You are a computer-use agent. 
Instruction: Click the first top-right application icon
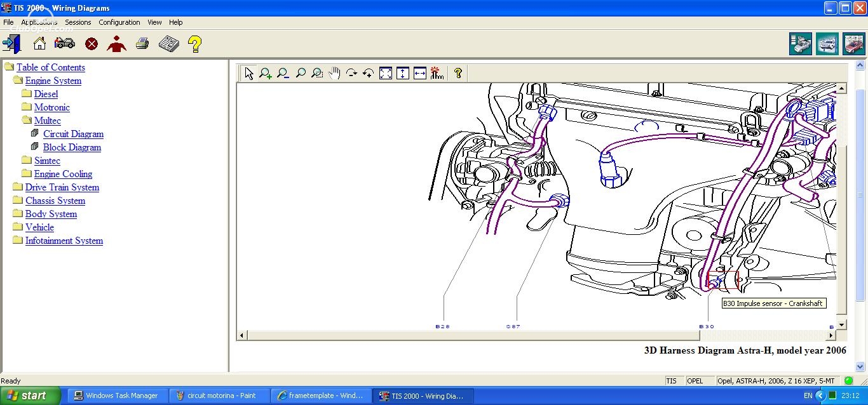[801, 44]
